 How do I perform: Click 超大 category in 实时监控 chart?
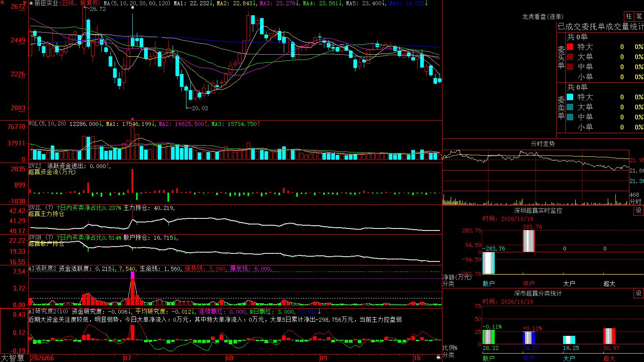[x=609, y=284]
